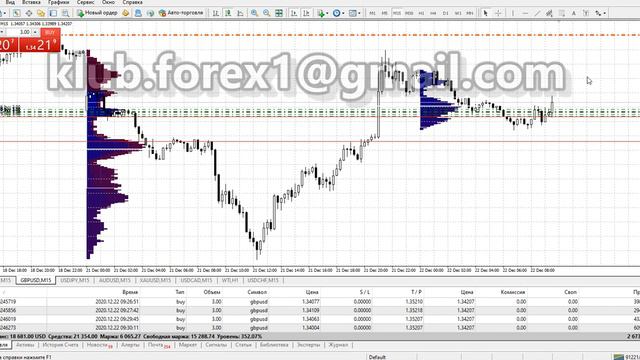Open the Почта terminal tab
Screen dimensions: 640x360
click(x=159, y=345)
